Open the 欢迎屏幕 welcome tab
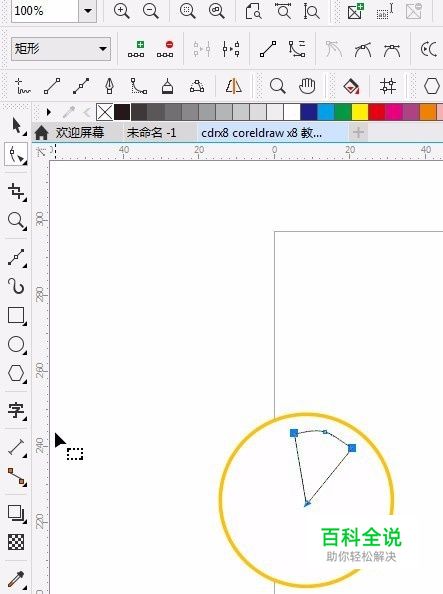Image resolution: width=443 pixels, height=594 pixels. [80, 132]
